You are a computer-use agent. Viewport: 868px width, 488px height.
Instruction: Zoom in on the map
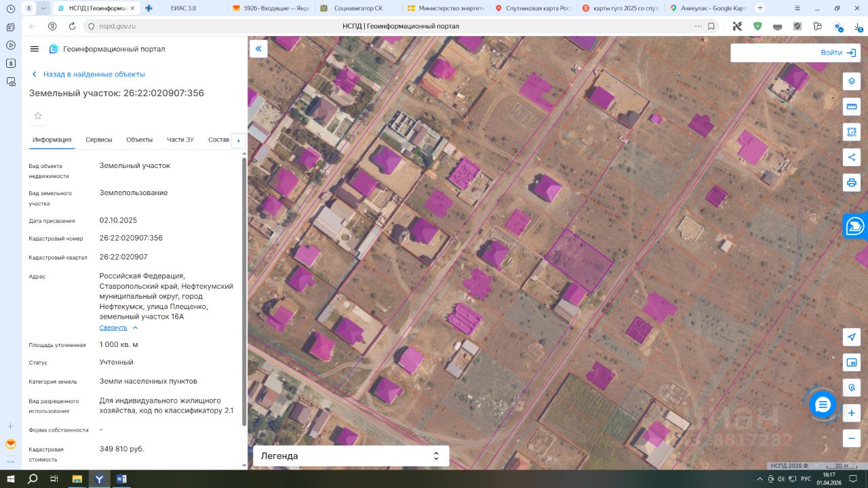(x=852, y=413)
